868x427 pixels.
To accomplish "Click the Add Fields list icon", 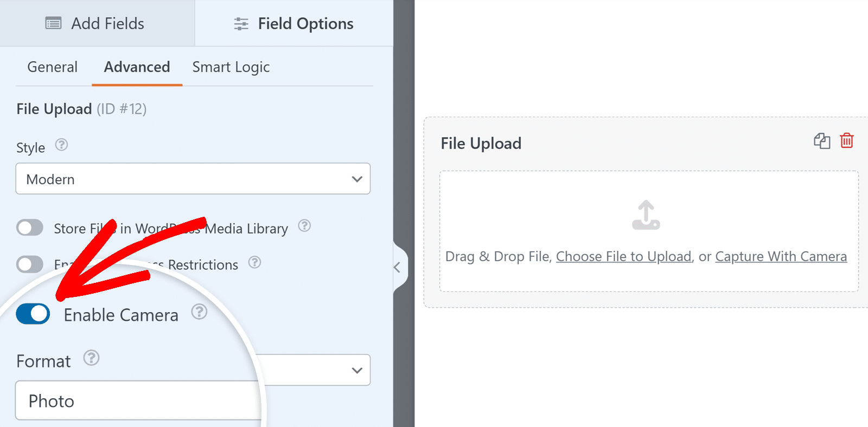I will (53, 23).
